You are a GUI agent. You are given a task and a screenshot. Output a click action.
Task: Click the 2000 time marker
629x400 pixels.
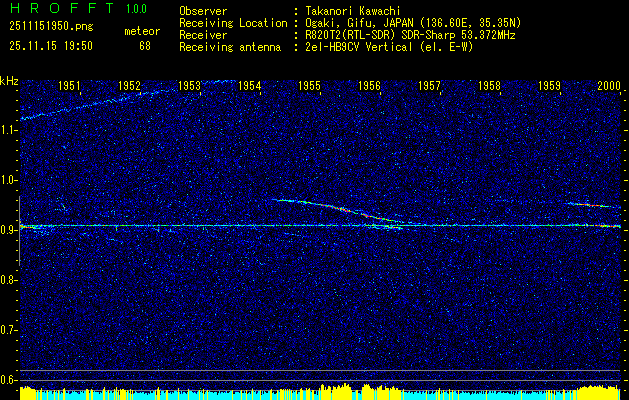(609, 87)
